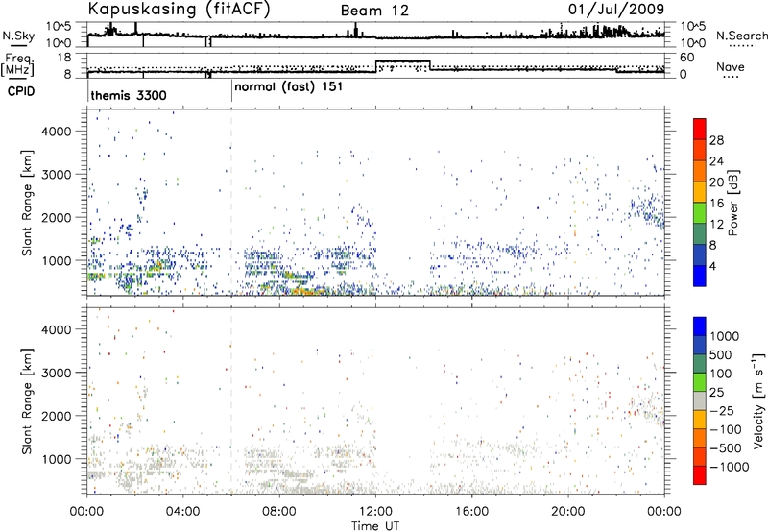Click the dashed 06:00 CPID boundary line in power panel
Image resolution: width=768 pixels, height=532 pixels.
pyautogui.click(x=231, y=203)
